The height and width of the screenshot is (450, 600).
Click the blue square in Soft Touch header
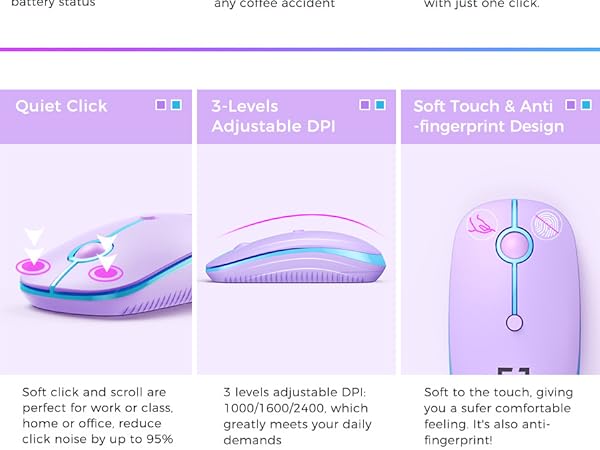coord(586,105)
